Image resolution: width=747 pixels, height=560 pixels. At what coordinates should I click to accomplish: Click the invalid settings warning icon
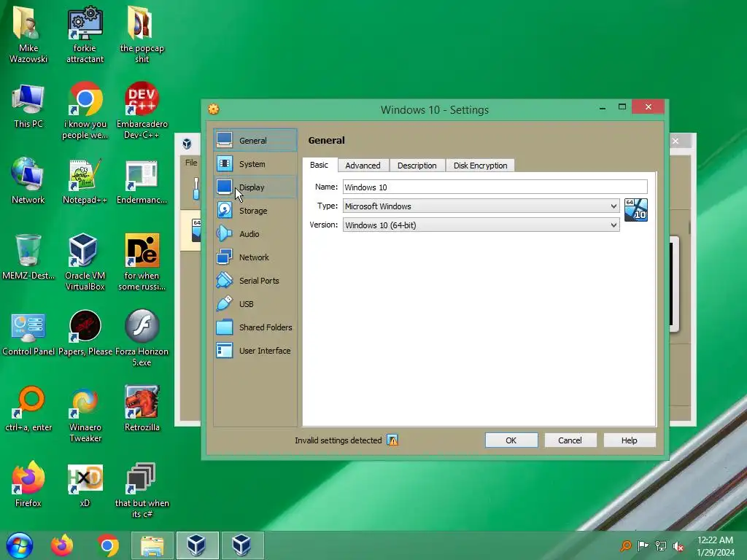(x=392, y=440)
